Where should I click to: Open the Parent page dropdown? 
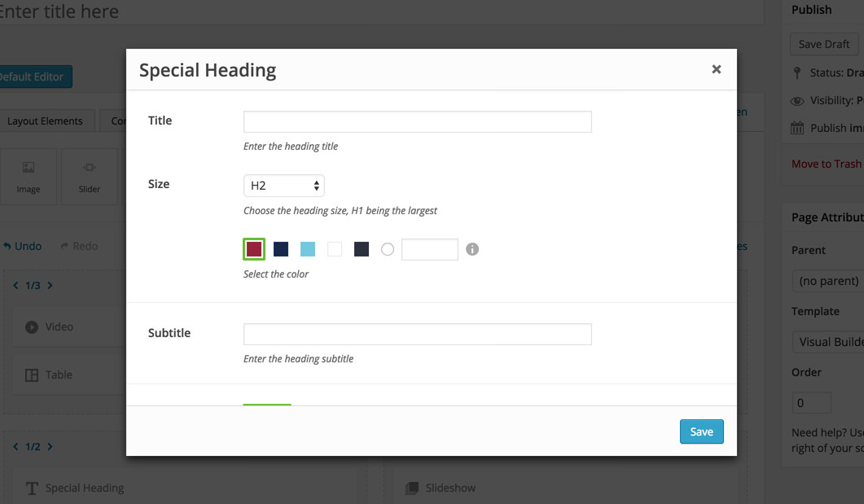[827, 281]
